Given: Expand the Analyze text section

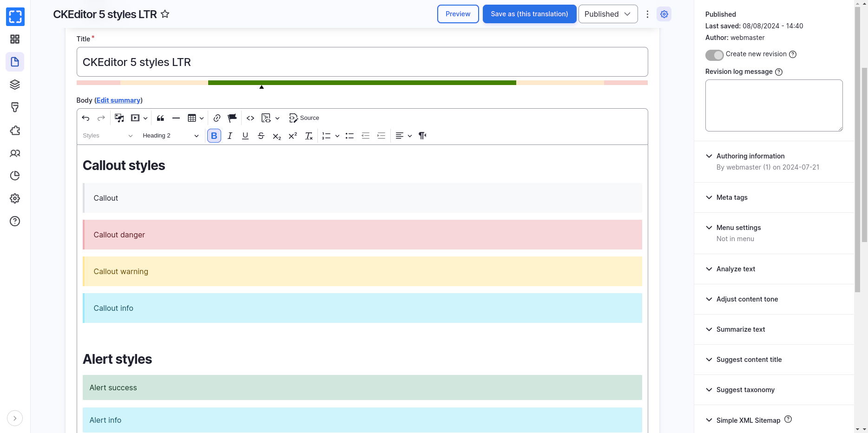Looking at the screenshot, I should click(774, 269).
